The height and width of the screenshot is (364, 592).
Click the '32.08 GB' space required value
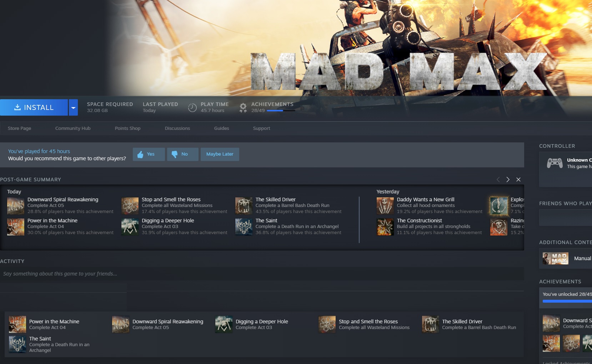pyautogui.click(x=97, y=111)
